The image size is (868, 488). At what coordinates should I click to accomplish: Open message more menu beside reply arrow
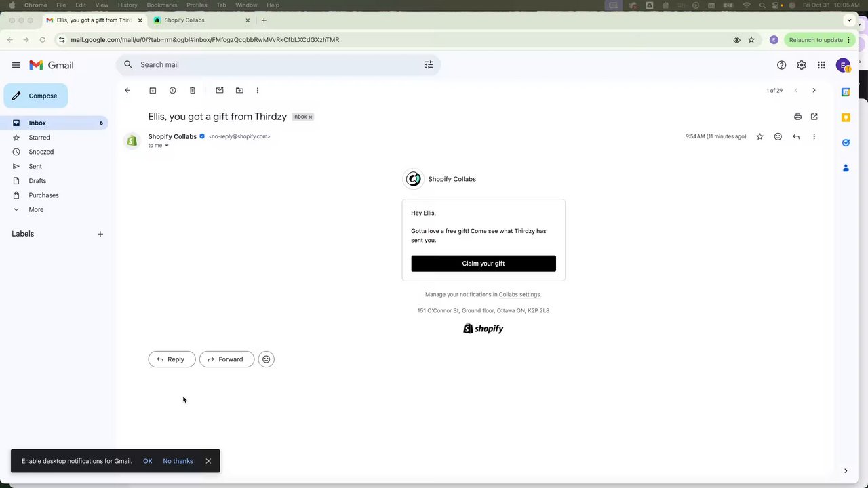pyautogui.click(x=814, y=136)
